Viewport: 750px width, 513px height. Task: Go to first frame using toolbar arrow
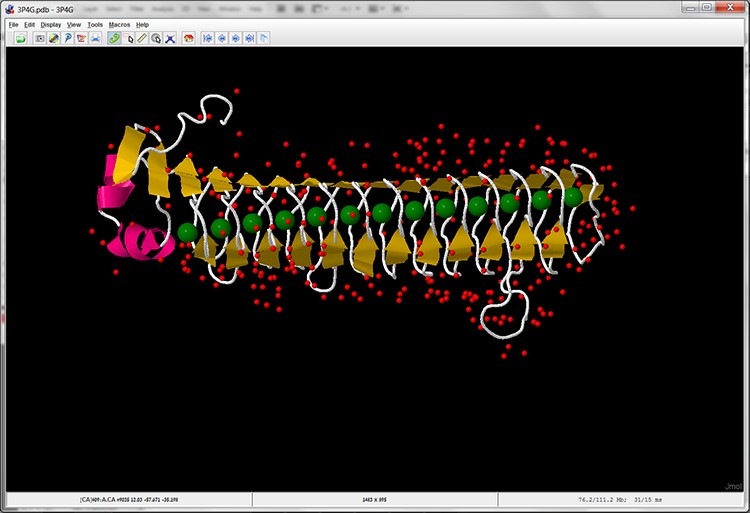208,38
